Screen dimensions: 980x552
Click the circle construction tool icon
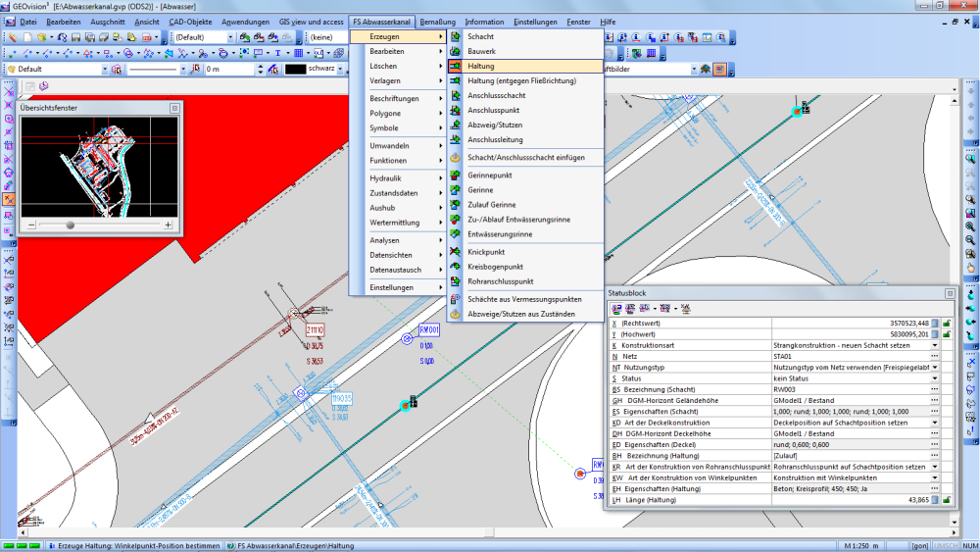tap(128, 53)
